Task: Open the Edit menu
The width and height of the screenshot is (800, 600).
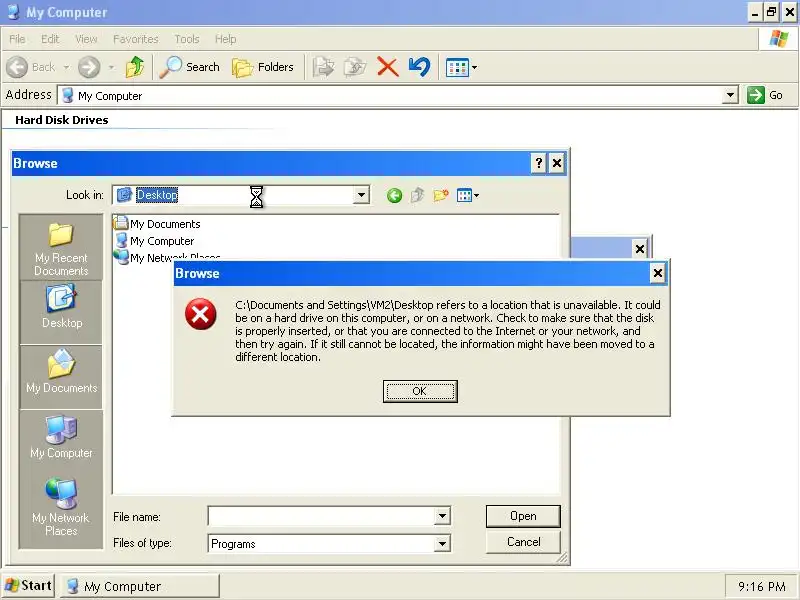Action: click(50, 39)
